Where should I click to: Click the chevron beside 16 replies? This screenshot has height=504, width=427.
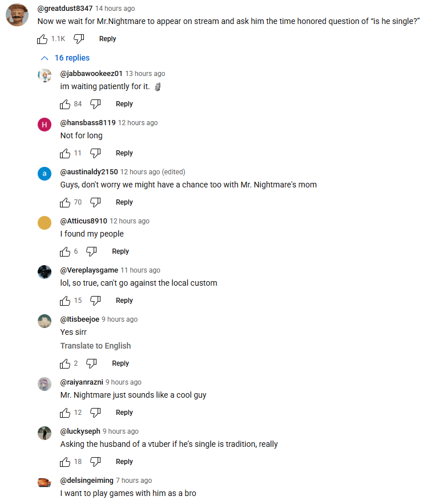(45, 58)
